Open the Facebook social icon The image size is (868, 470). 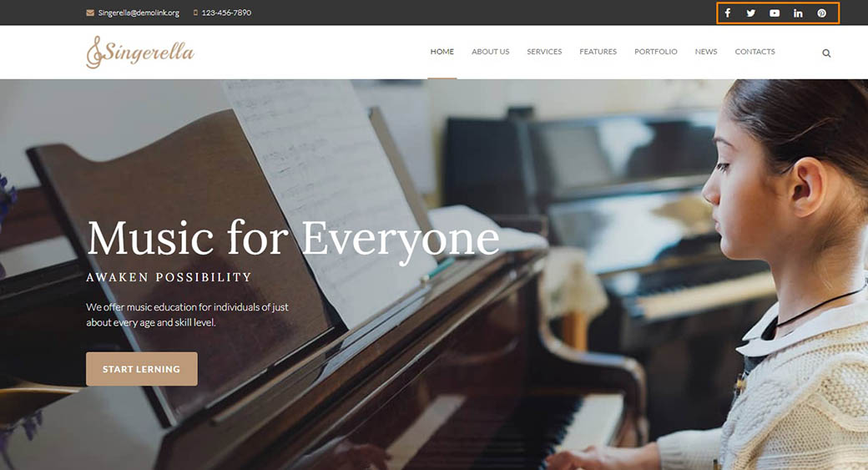(x=728, y=13)
